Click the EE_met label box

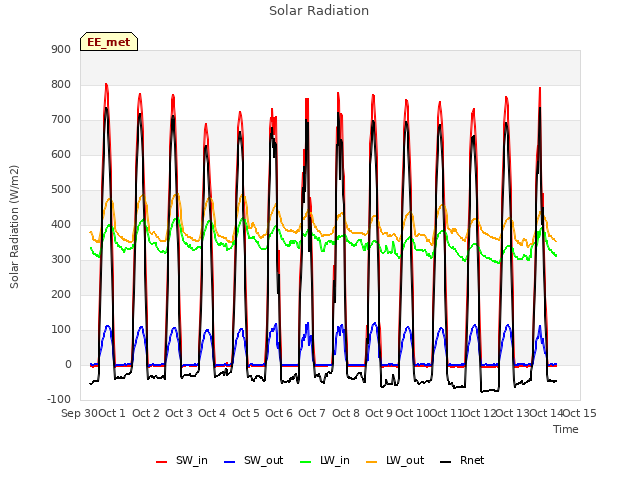pyautogui.click(x=109, y=42)
